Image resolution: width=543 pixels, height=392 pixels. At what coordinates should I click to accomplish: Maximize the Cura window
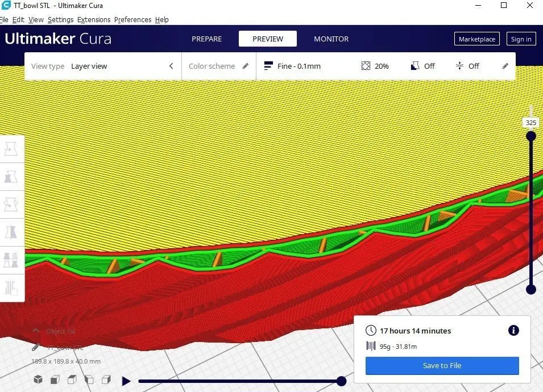coord(504,5)
